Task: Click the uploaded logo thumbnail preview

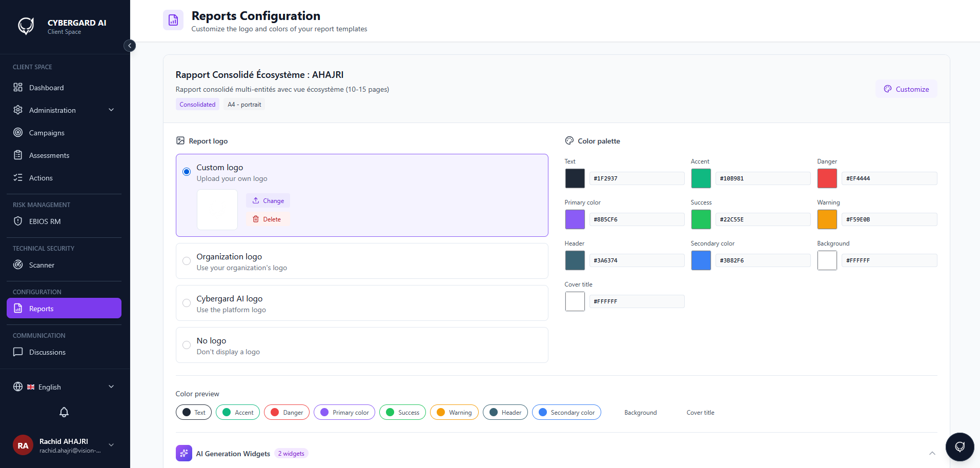Action: 217,210
